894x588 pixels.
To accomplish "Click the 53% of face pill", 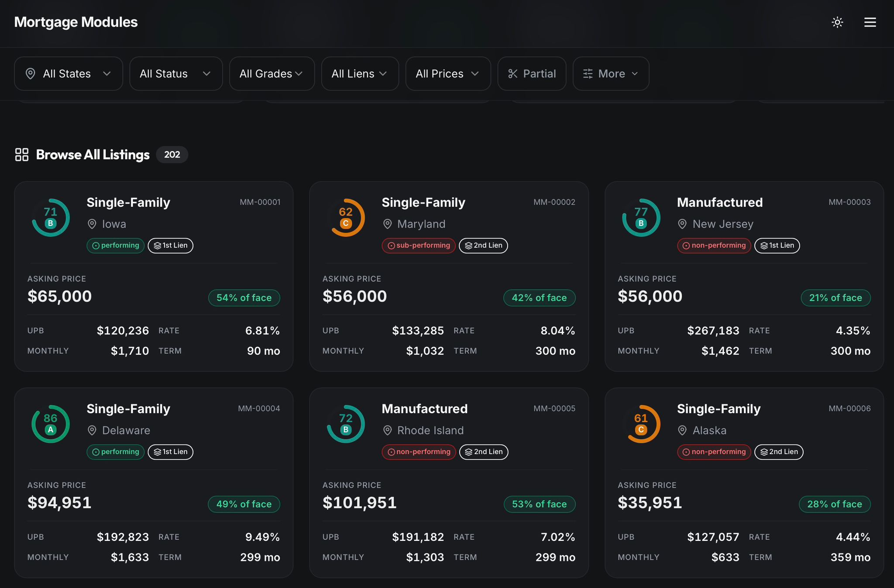I will pyautogui.click(x=539, y=504).
